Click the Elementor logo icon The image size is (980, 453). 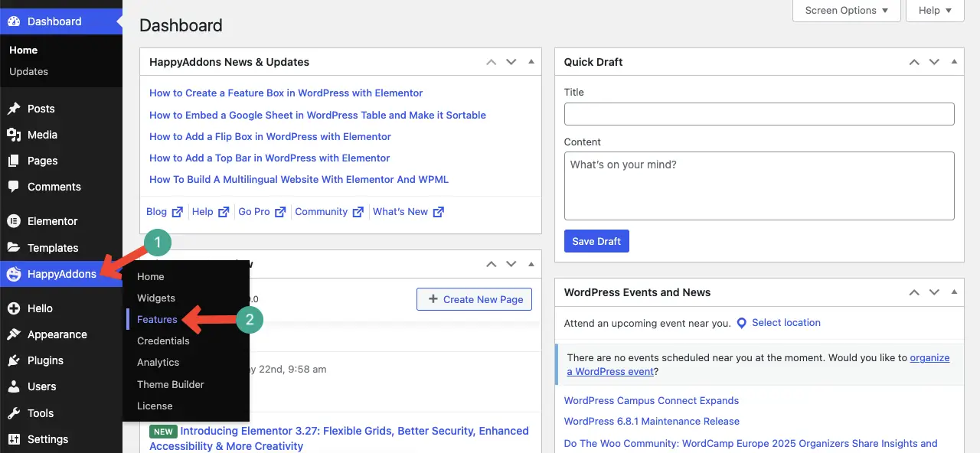pos(14,221)
